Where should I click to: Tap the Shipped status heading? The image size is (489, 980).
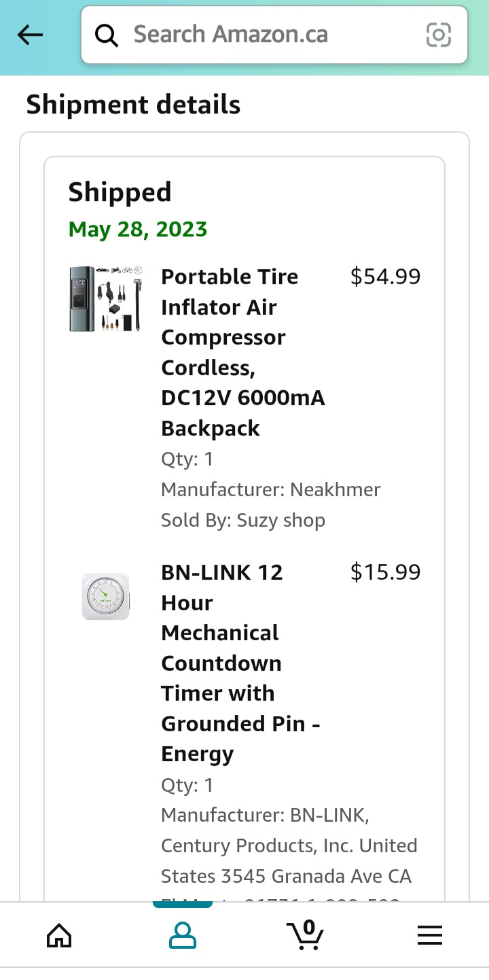120,192
